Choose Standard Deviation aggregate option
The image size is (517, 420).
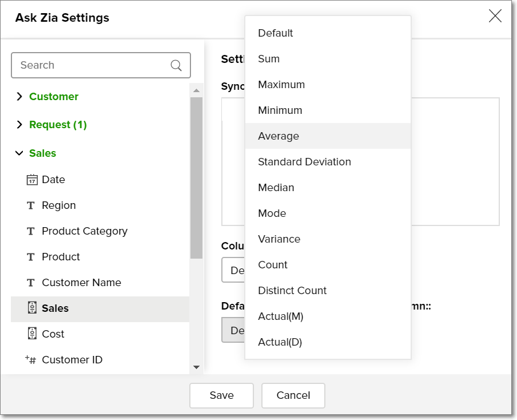304,162
